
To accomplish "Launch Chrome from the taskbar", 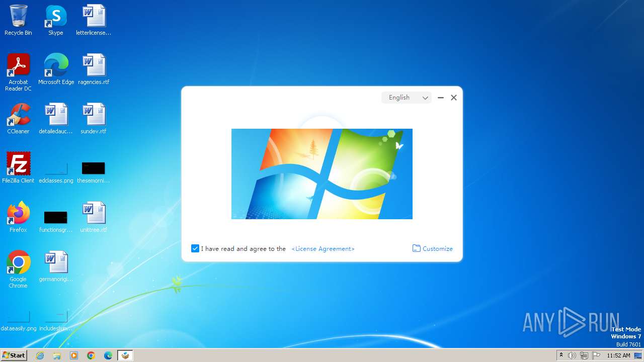I will 91,355.
